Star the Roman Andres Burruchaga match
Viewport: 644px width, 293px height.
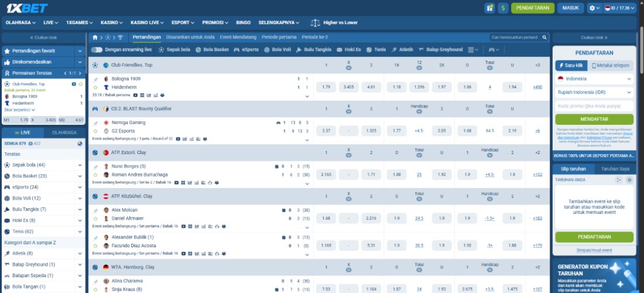[x=95, y=175]
